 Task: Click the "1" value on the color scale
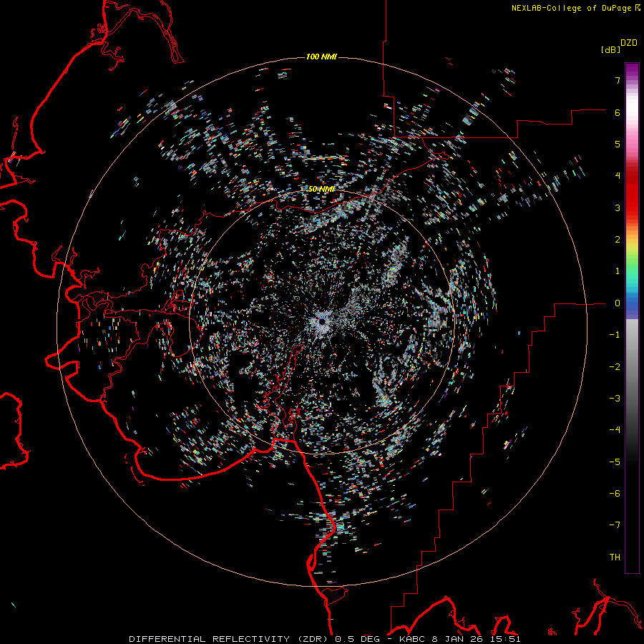pyautogui.click(x=618, y=271)
